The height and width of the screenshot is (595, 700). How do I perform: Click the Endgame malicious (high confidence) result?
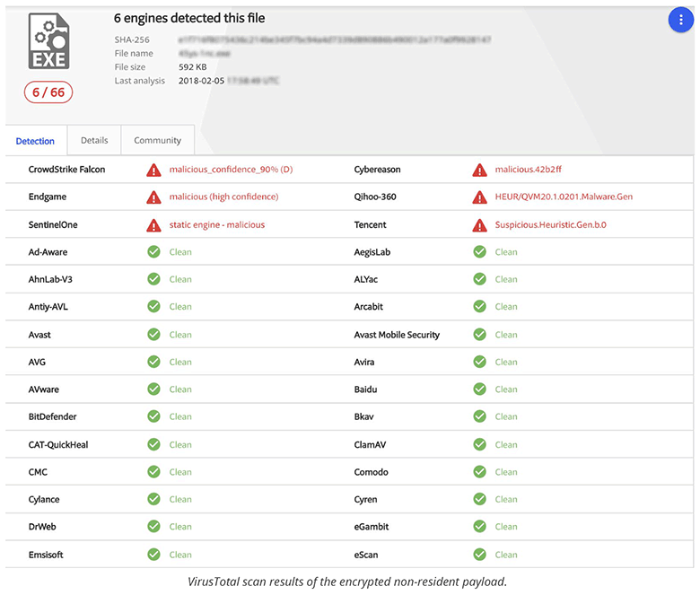click(223, 197)
